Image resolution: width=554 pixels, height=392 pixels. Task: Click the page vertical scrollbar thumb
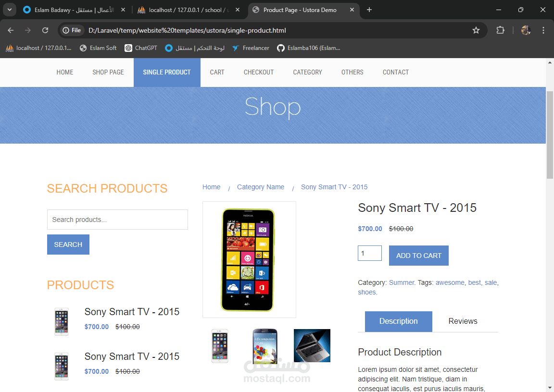(550, 135)
